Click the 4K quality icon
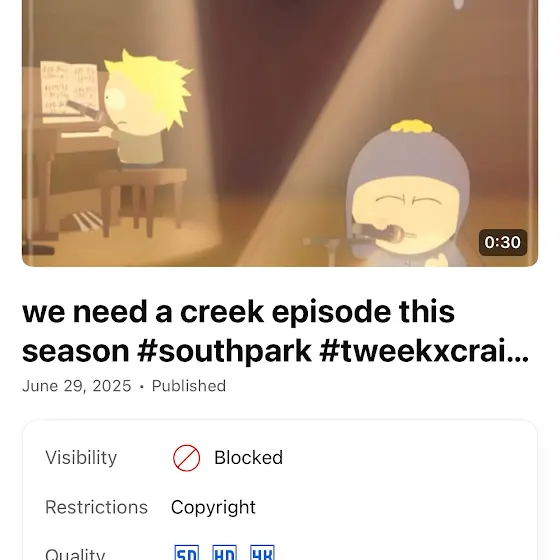The image size is (560, 560). [262, 553]
